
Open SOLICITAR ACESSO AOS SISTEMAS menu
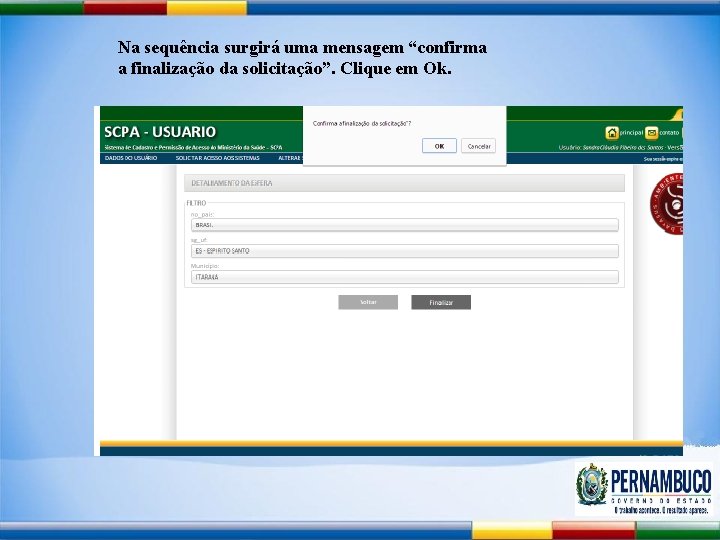[217, 158]
